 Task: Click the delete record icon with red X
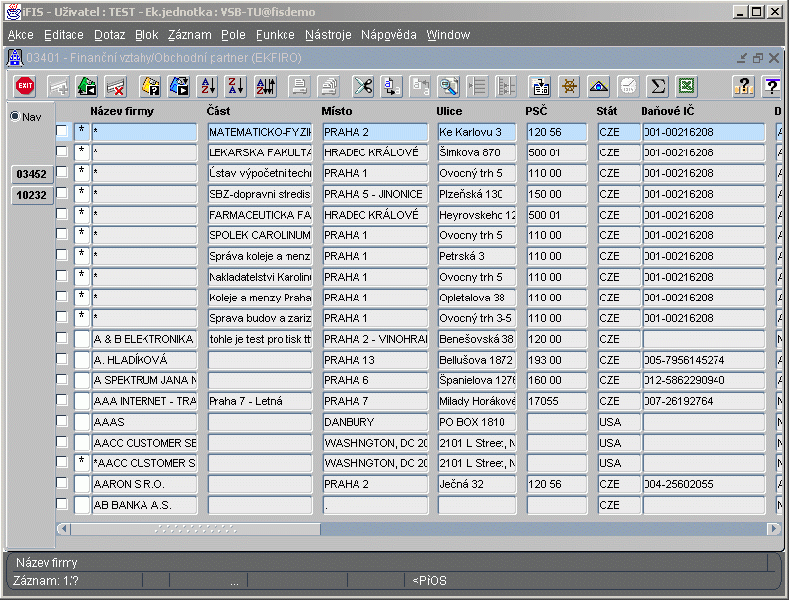point(116,86)
